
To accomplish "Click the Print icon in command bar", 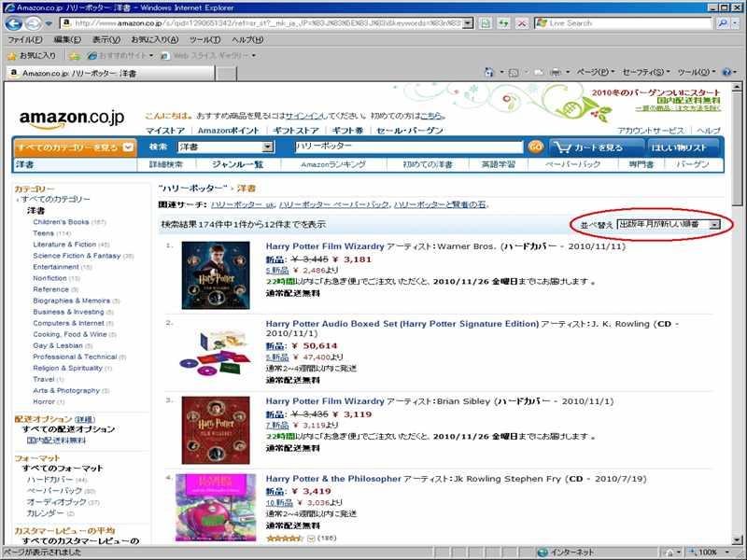I will coord(556,73).
